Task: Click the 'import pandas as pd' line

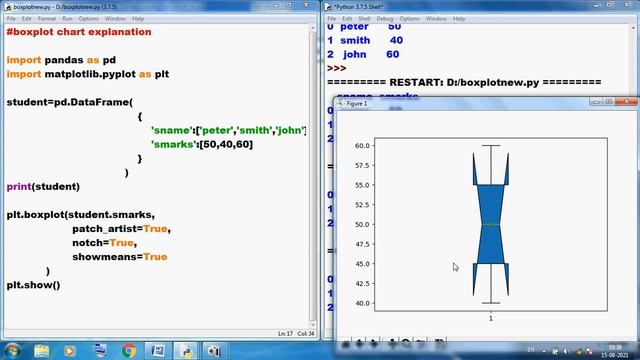Action: (61, 60)
